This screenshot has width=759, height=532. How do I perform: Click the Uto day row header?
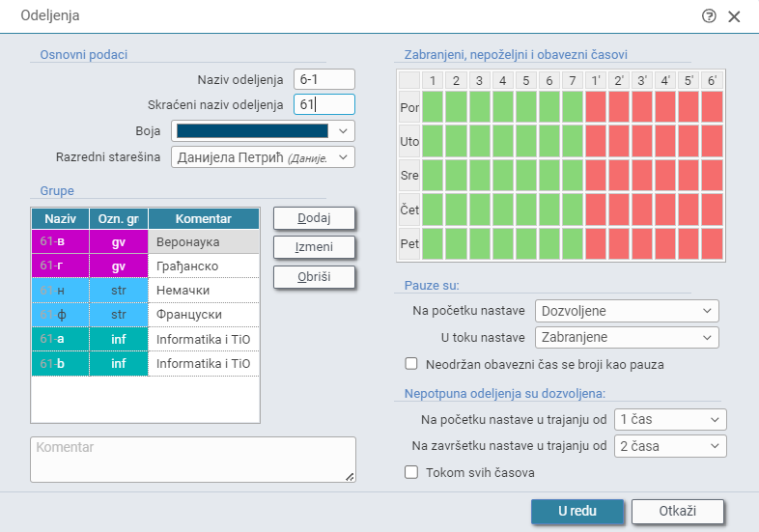click(409, 141)
